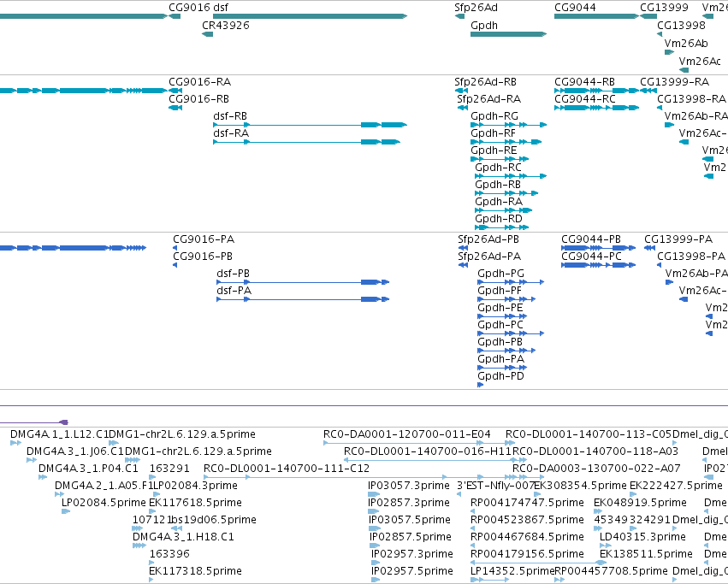Select the dsf-PB protein label

click(233, 274)
